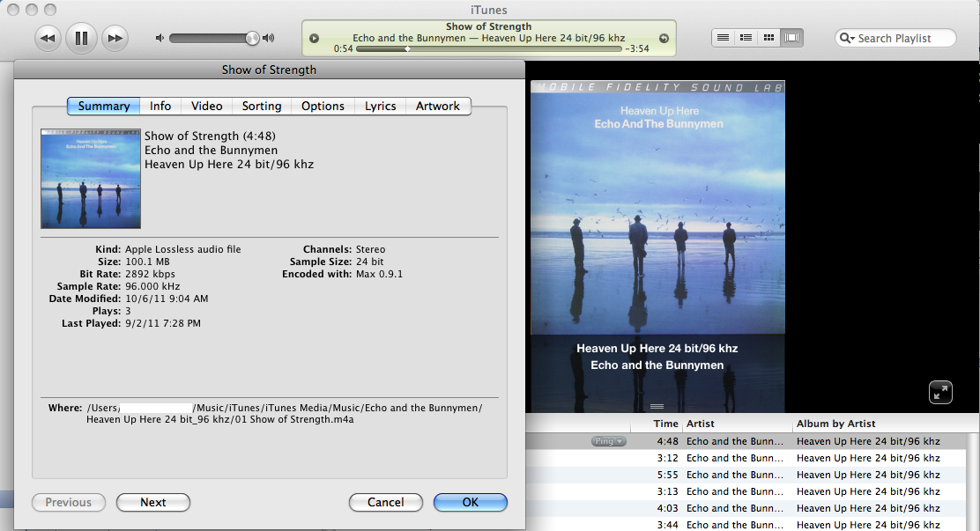
Task: Click the elapsed time 0:54
Action: point(343,48)
